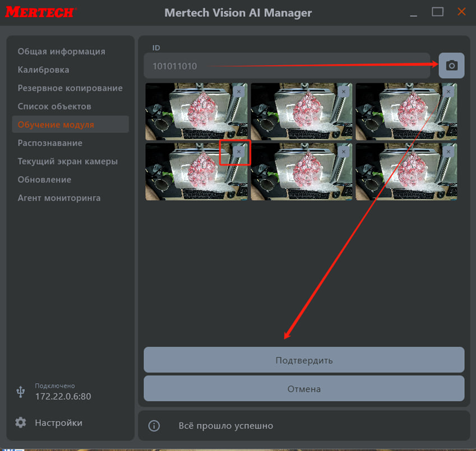This screenshot has height=451, width=476.
Task: Remove the highlighted bottom-left photo via X
Action: [239, 151]
